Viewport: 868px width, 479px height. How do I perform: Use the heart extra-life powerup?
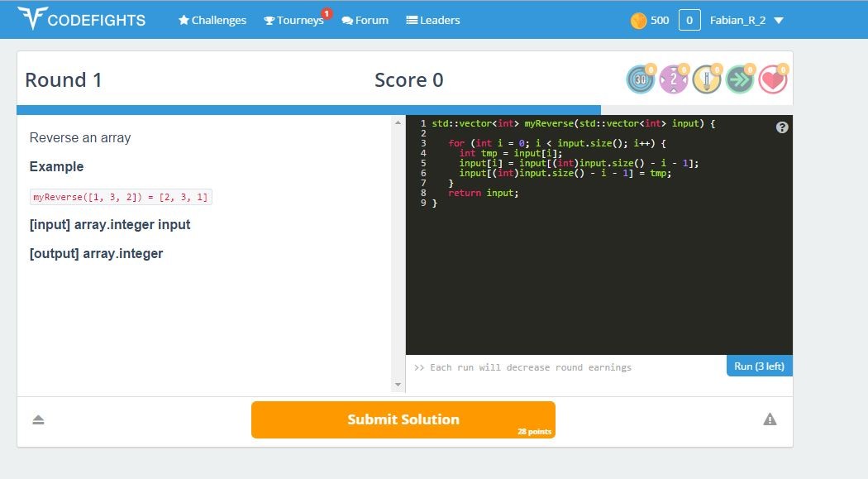point(772,80)
